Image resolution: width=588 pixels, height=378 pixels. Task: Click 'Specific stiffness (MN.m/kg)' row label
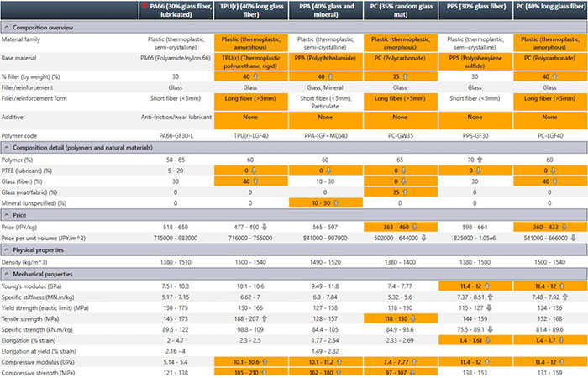point(38,297)
